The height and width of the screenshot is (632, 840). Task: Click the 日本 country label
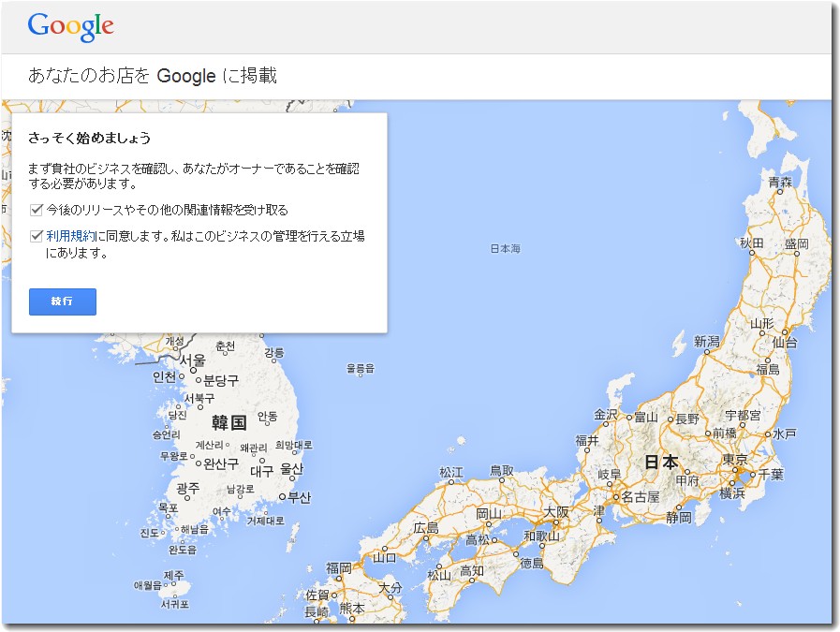[x=661, y=462]
